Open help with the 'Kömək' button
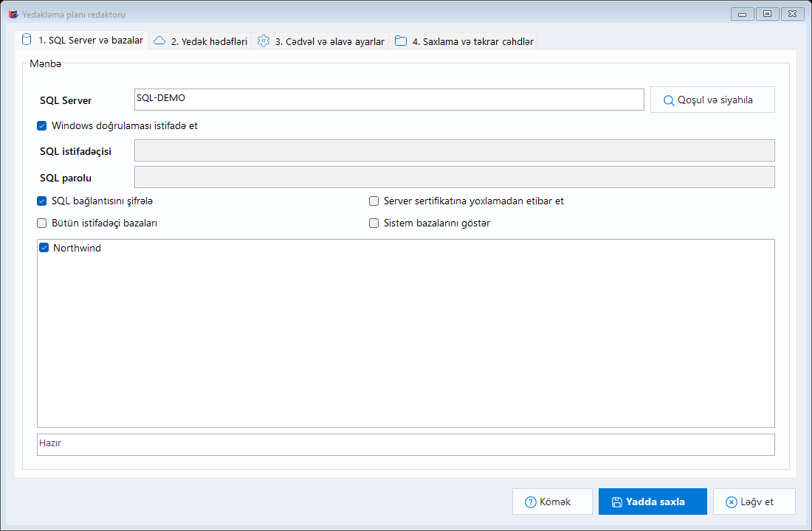The image size is (812, 531). [553, 502]
